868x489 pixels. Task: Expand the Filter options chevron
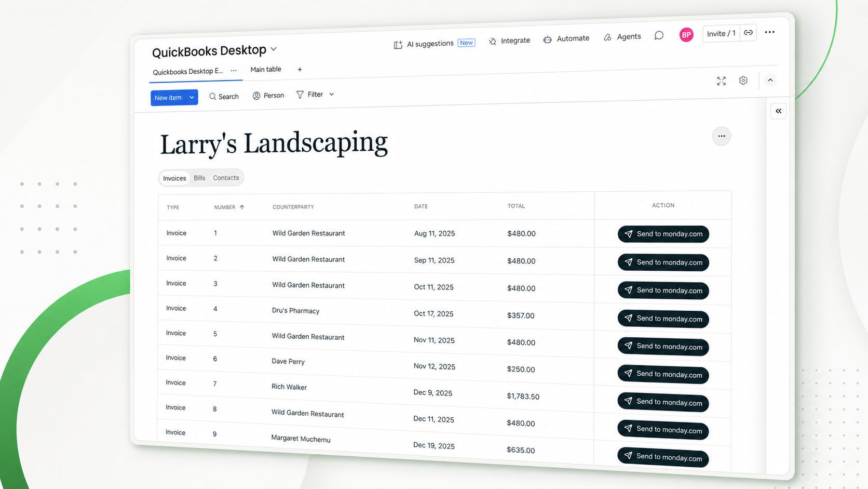point(332,94)
